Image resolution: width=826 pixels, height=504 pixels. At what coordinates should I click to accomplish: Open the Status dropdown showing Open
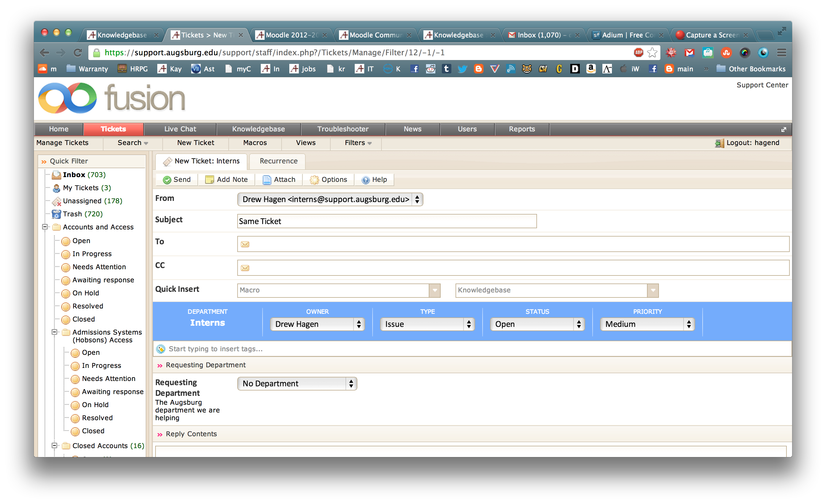click(537, 324)
